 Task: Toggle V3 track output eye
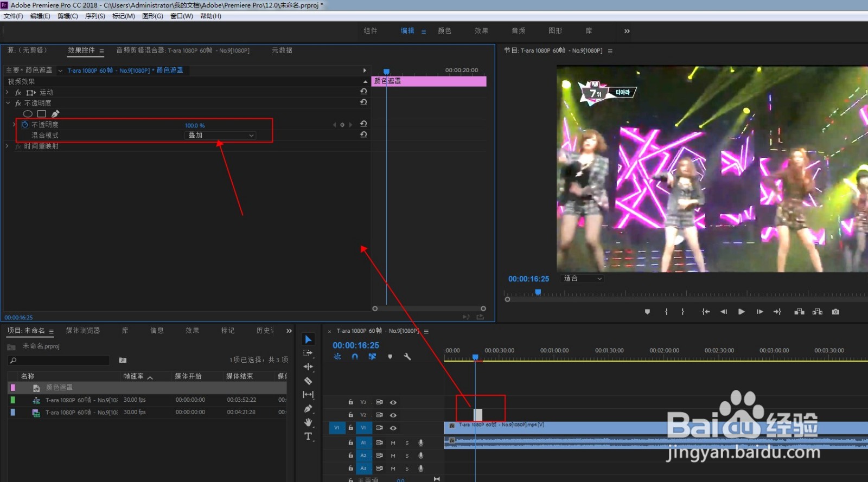[393, 402]
